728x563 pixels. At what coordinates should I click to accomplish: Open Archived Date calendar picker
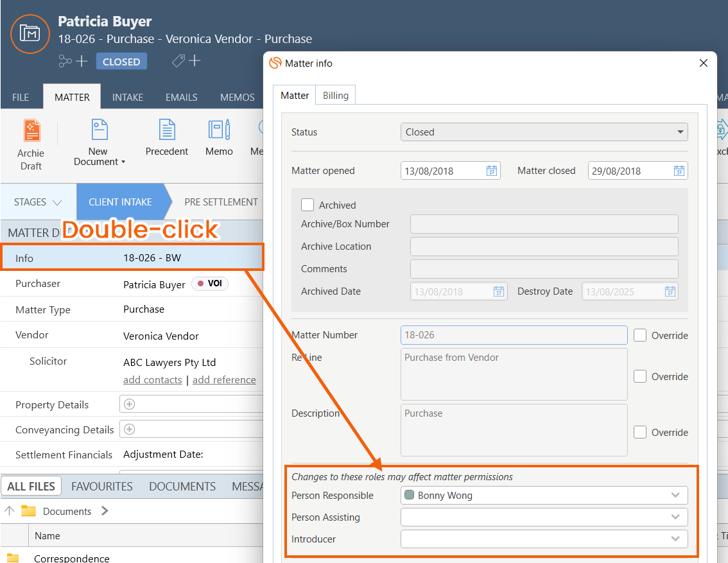499,291
